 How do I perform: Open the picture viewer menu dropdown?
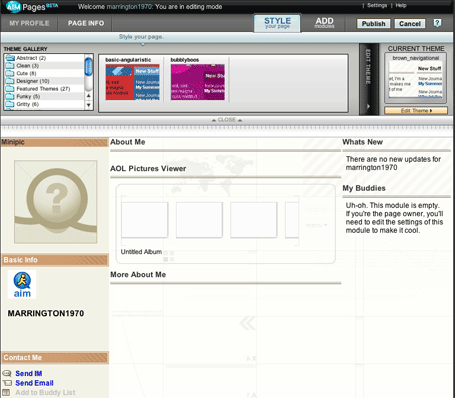pyautogui.click(x=317, y=225)
